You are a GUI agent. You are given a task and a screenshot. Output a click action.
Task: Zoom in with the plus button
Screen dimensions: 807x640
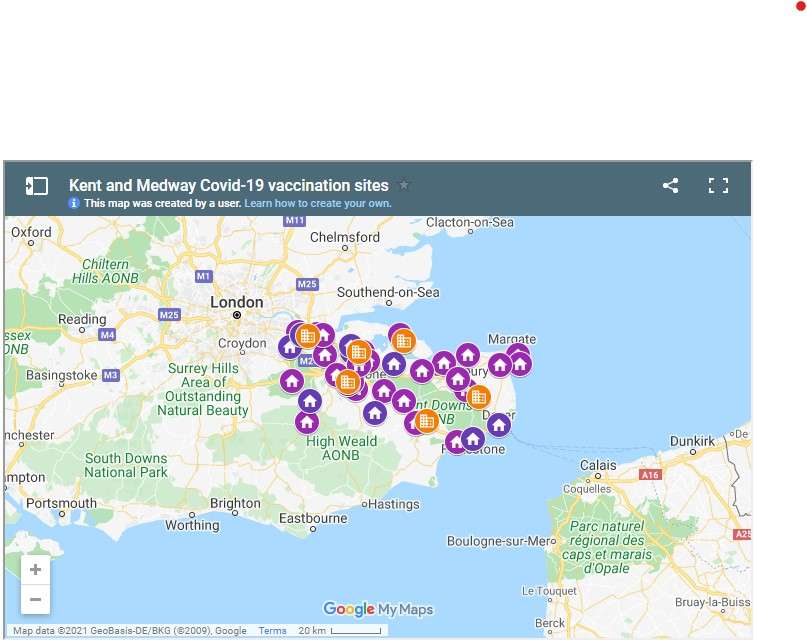point(35,569)
